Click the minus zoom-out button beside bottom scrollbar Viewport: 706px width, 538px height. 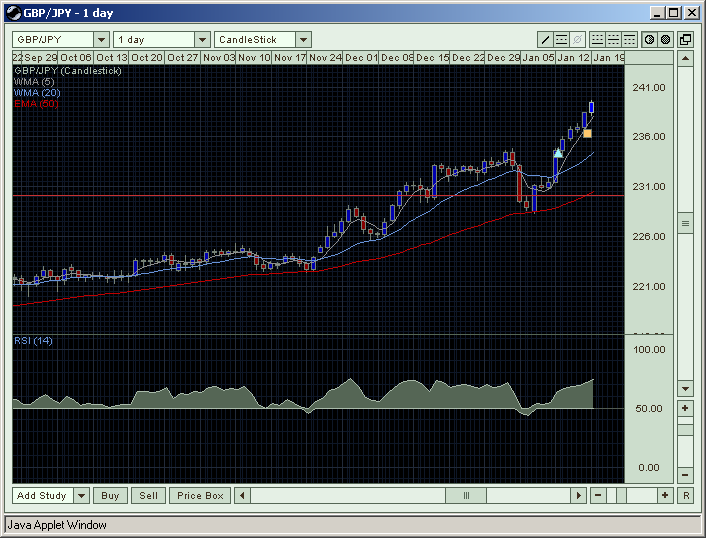(x=598, y=495)
